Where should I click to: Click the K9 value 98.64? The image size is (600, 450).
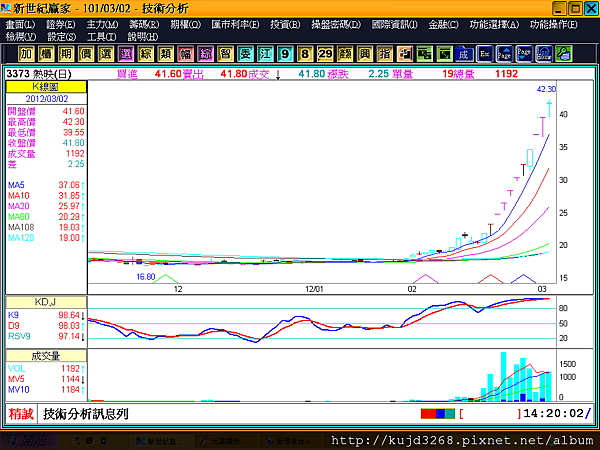pyautogui.click(x=69, y=315)
